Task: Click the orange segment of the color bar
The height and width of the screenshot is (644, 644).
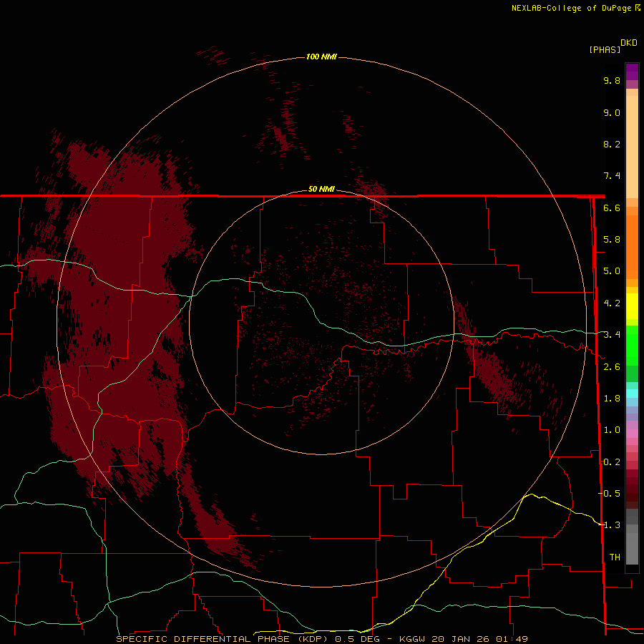Action: pyautogui.click(x=632, y=246)
